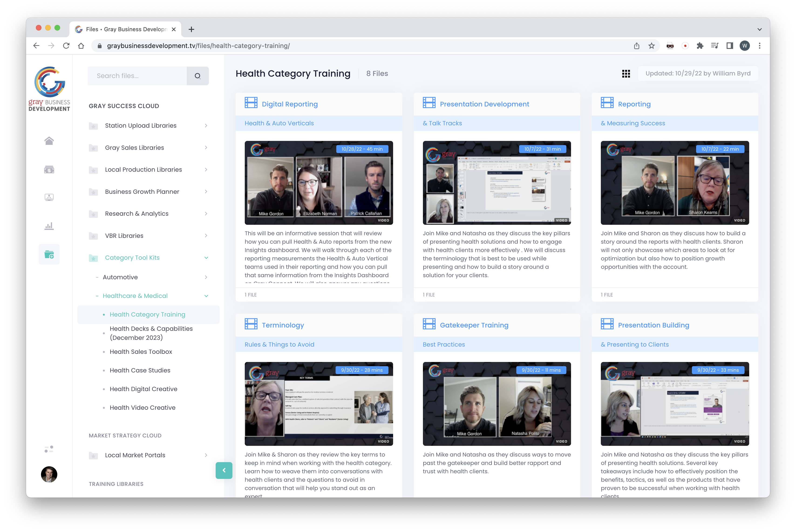This screenshot has height=532, width=796.
Task: Open the Reporting title link
Action: tap(634, 104)
